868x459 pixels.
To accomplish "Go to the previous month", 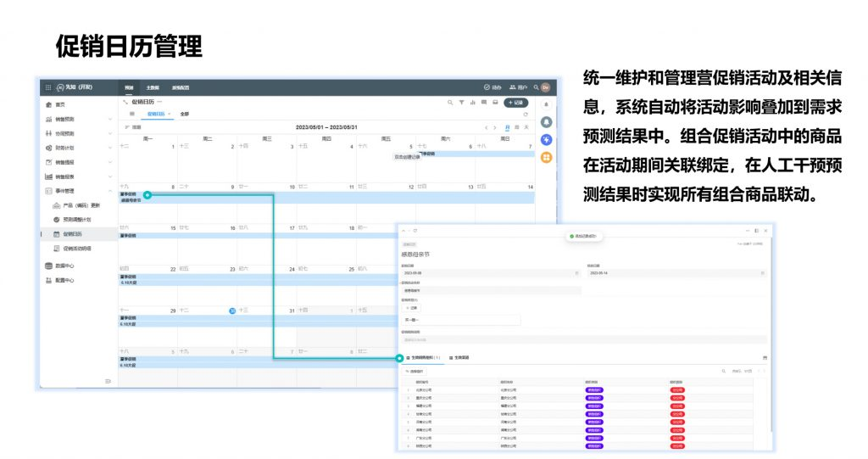I will 487,127.
